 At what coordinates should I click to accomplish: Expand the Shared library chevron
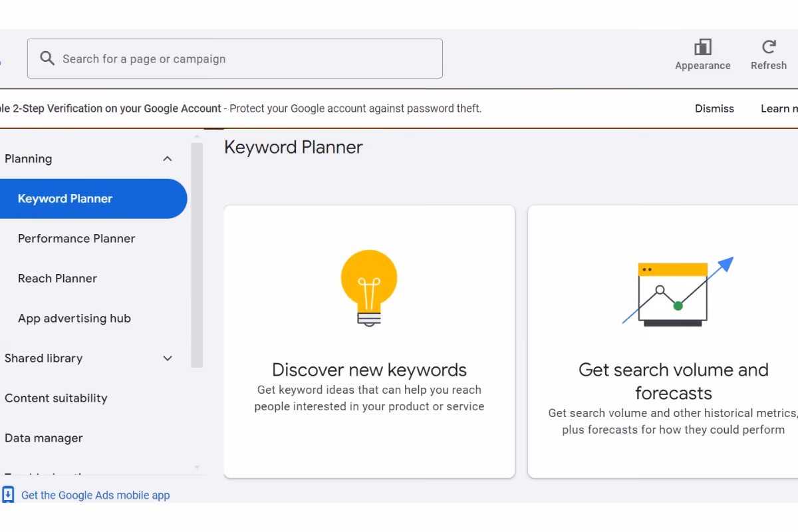click(x=168, y=358)
